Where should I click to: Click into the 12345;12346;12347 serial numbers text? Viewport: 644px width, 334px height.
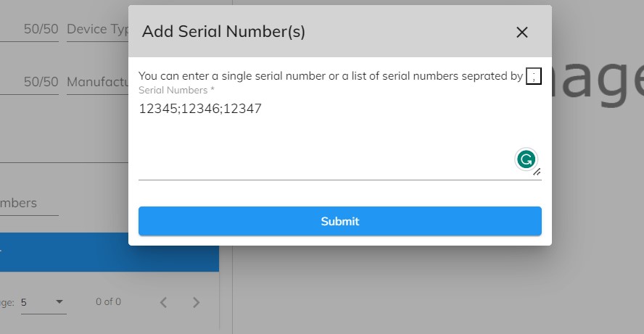click(x=200, y=109)
